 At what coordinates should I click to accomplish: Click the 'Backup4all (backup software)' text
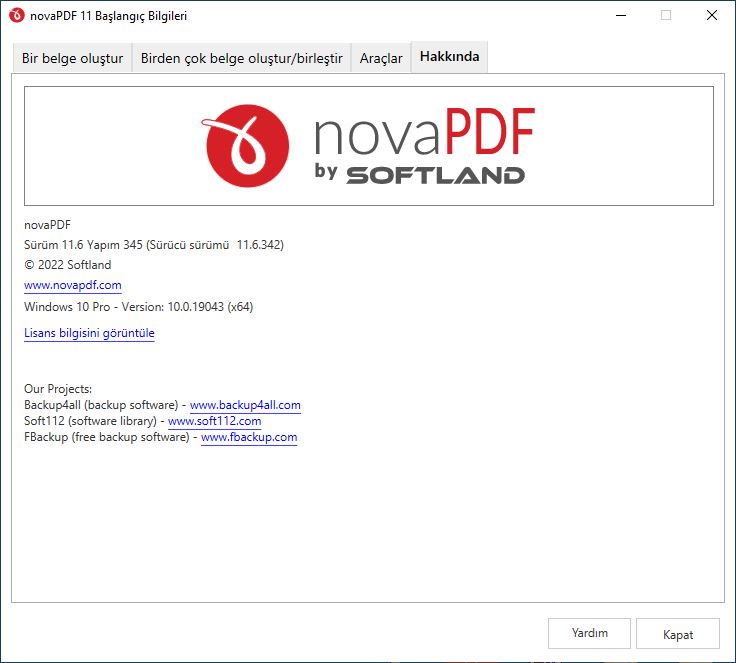(x=101, y=405)
